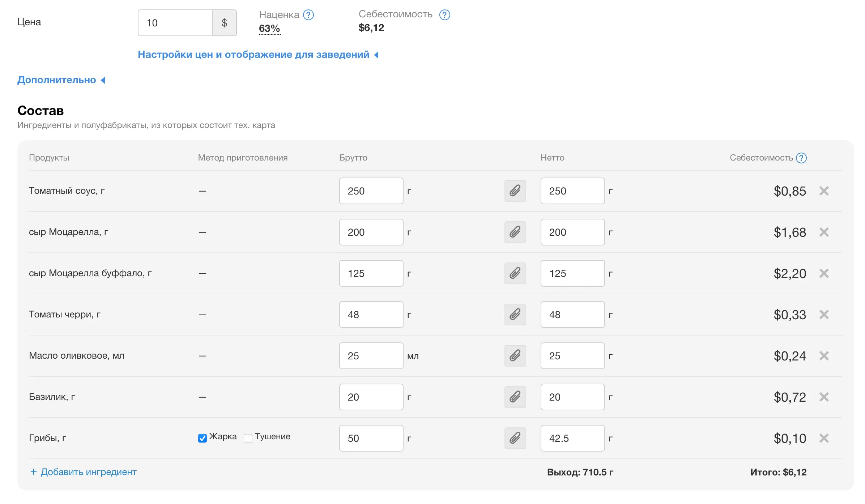Click the 63% markup value

point(269,29)
